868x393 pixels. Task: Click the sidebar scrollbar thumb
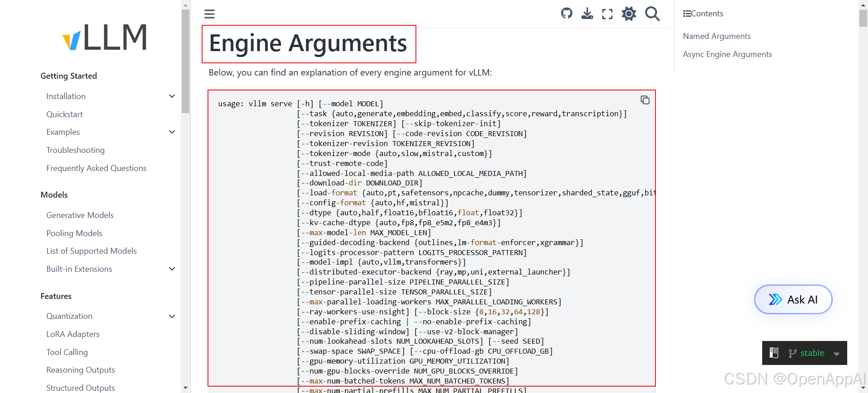(185, 61)
